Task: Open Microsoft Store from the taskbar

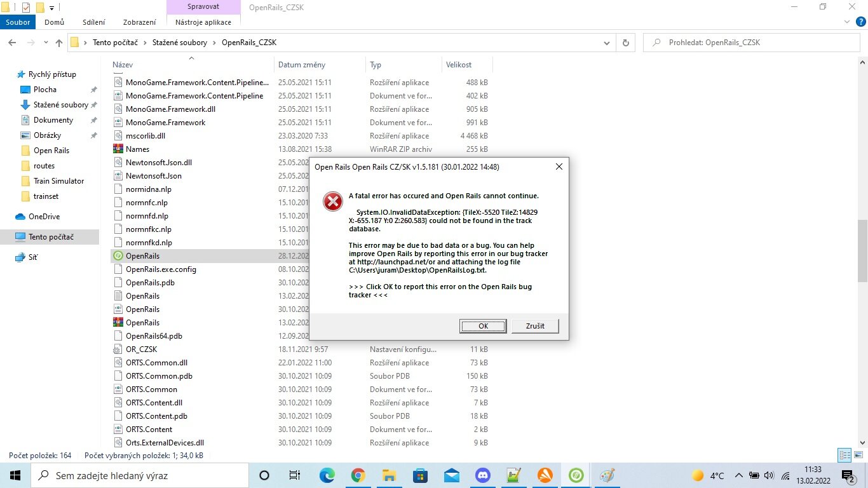Action: click(x=420, y=475)
